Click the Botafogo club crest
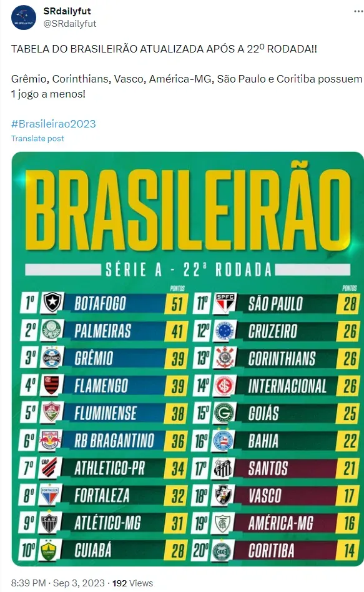The image size is (364, 592). [x=52, y=303]
